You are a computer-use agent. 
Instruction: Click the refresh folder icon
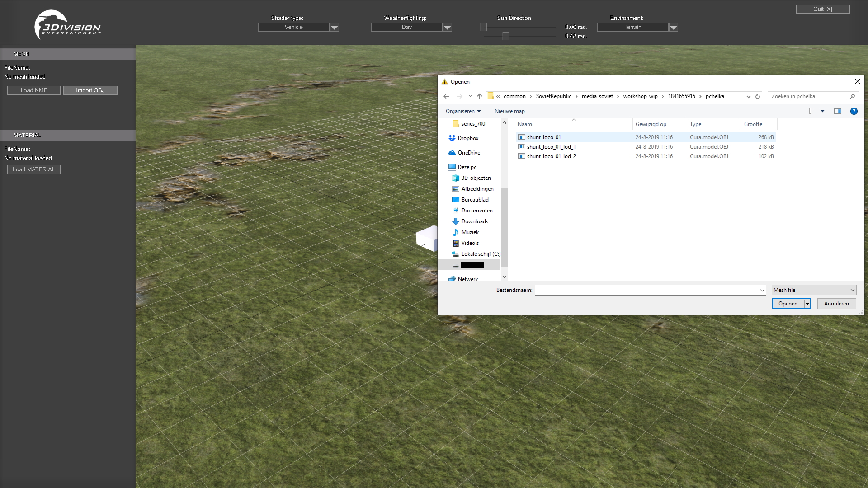pyautogui.click(x=758, y=96)
